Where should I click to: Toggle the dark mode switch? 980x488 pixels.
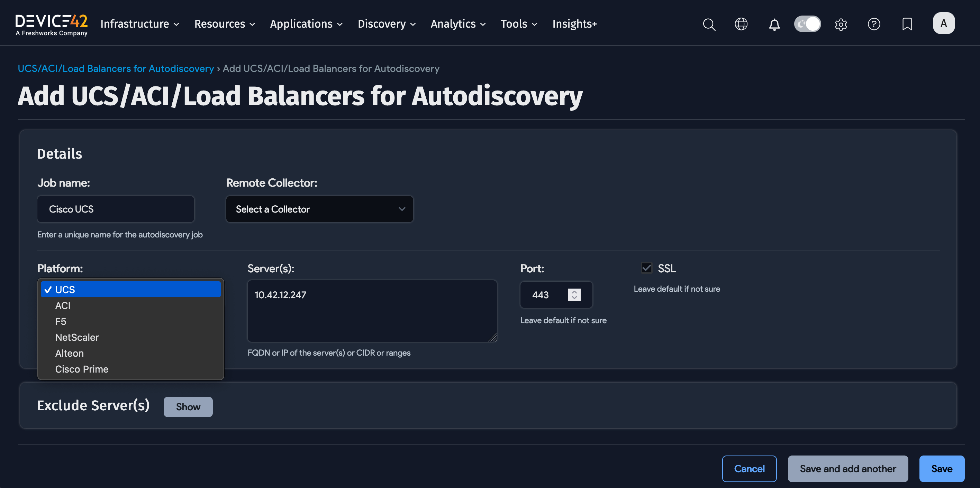pos(807,24)
